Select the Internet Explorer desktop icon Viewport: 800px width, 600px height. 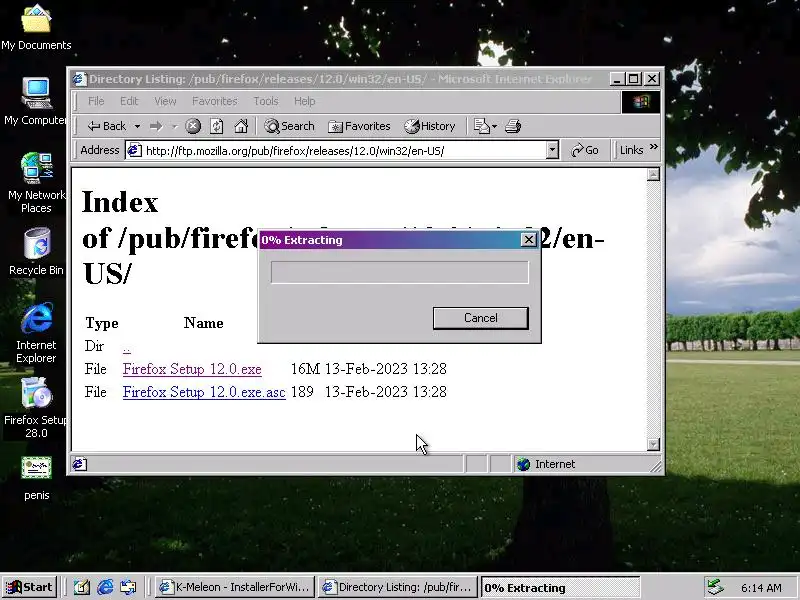point(36,333)
